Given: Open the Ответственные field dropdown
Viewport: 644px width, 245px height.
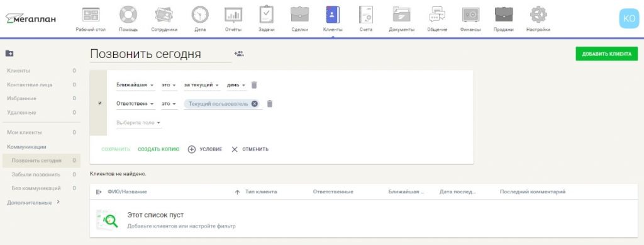Looking at the screenshot, I should [x=135, y=104].
